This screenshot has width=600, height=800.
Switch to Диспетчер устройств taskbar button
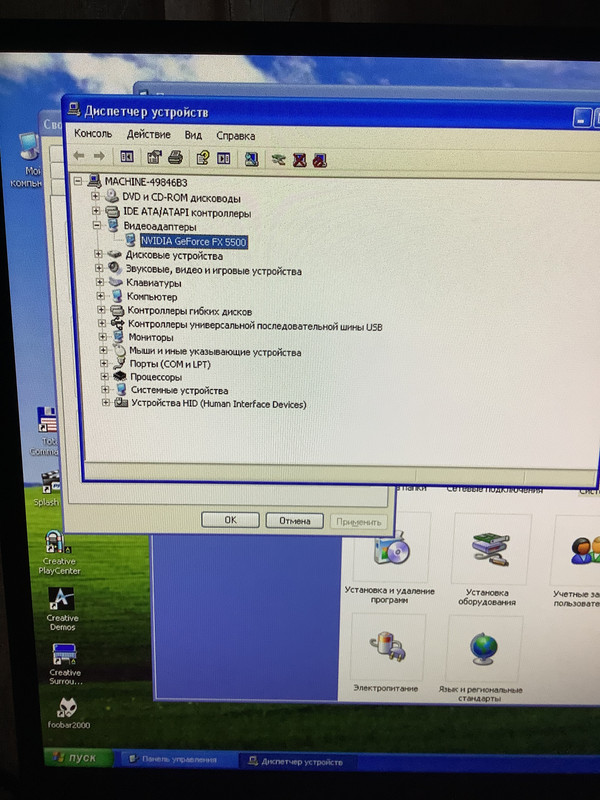point(297,762)
